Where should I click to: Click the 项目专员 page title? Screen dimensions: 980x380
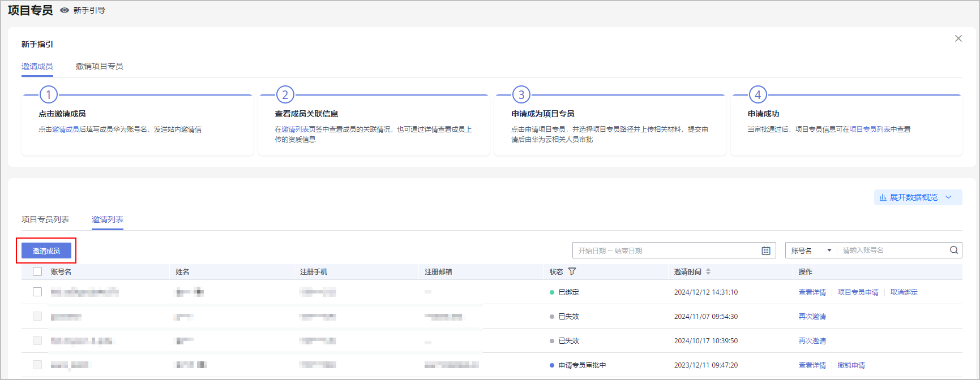click(31, 10)
